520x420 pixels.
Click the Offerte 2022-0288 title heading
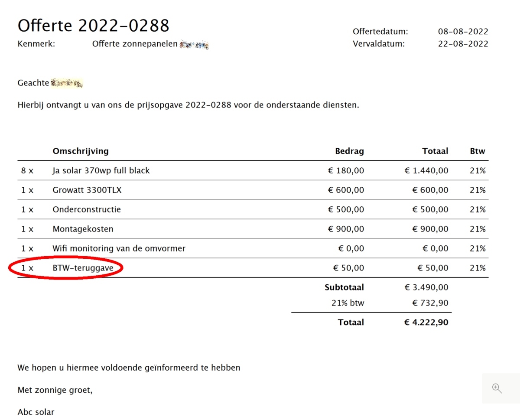coord(93,25)
